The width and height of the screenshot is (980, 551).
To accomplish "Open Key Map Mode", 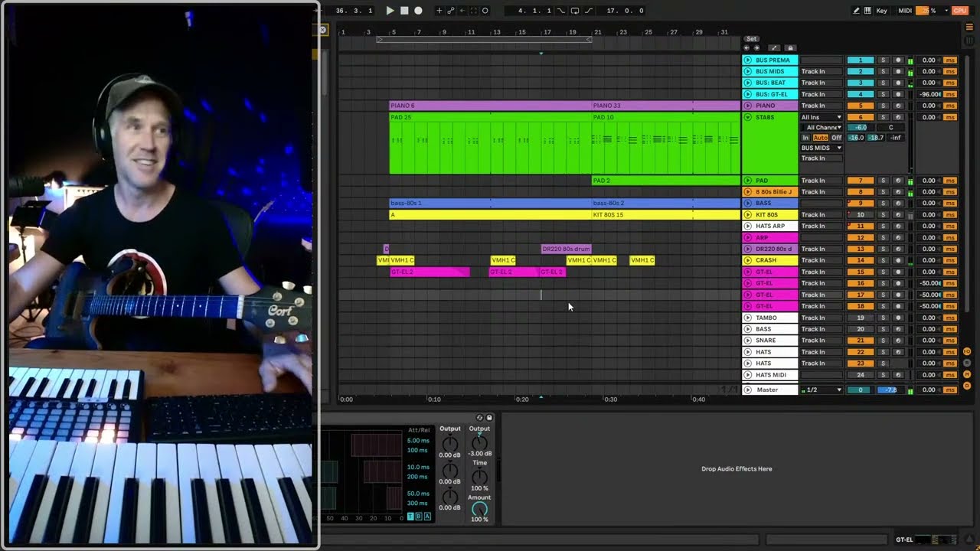I will pyautogui.click(x=882, y=11).
